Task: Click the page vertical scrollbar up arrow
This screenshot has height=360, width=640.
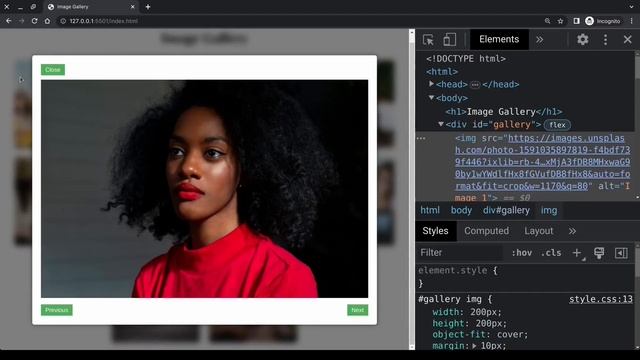Action: pyautogui.click(x=412, y=32)
